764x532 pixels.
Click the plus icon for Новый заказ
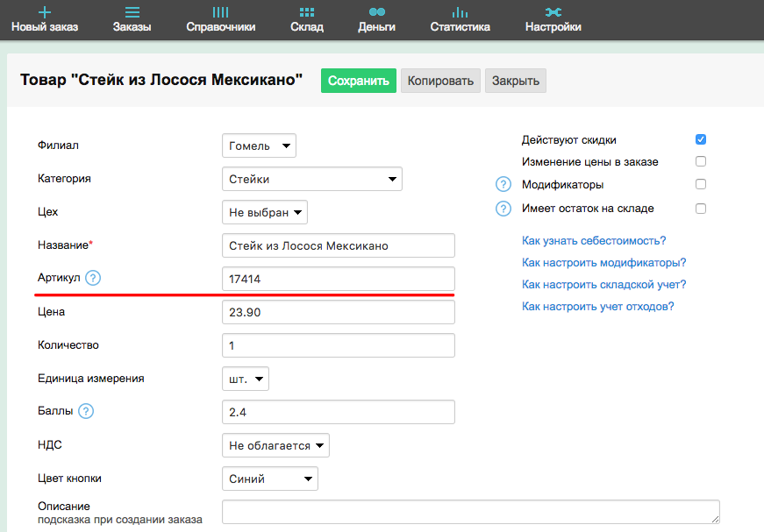(45, 12)
